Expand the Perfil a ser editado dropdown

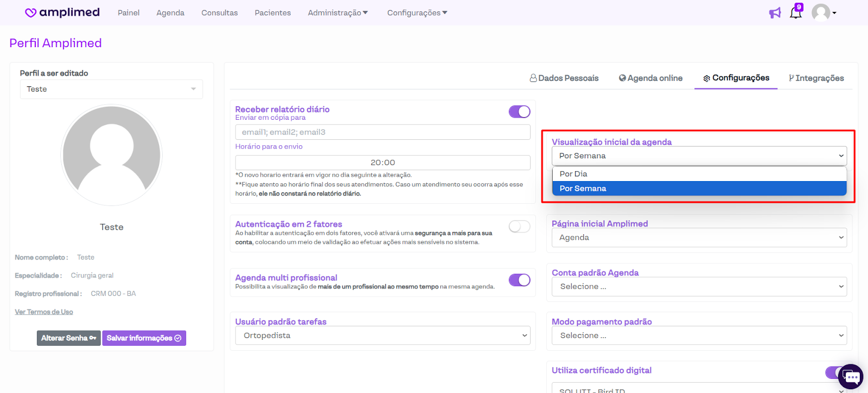[x=111, y=89]
